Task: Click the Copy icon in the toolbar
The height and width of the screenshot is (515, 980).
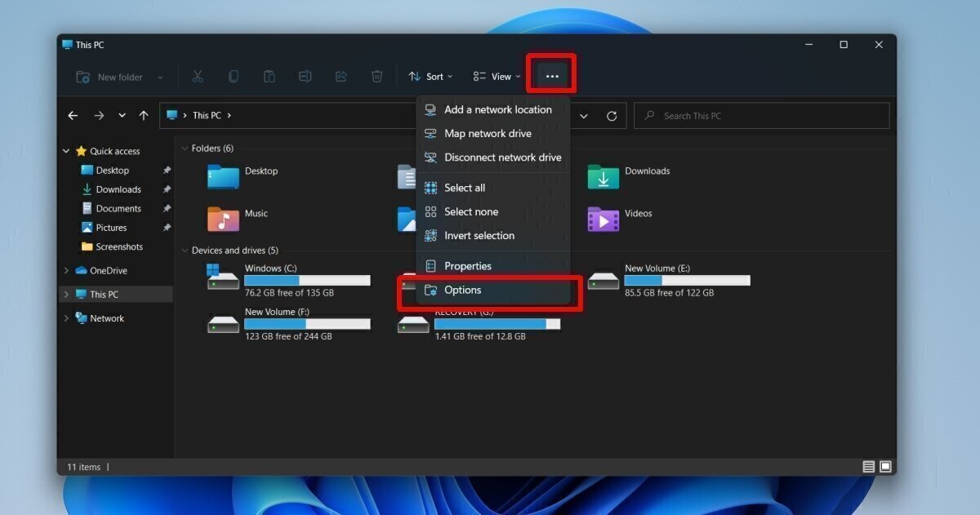Action: [x=234, y=76]
